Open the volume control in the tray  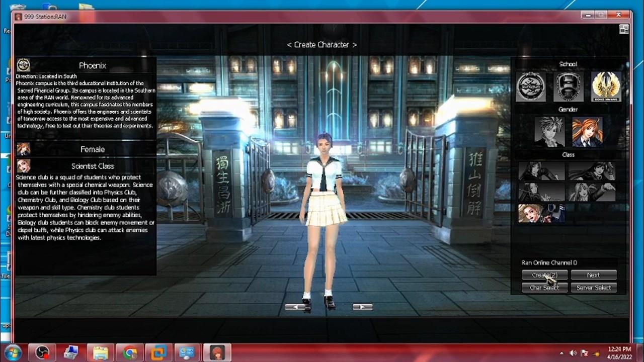tap(573, 353)
